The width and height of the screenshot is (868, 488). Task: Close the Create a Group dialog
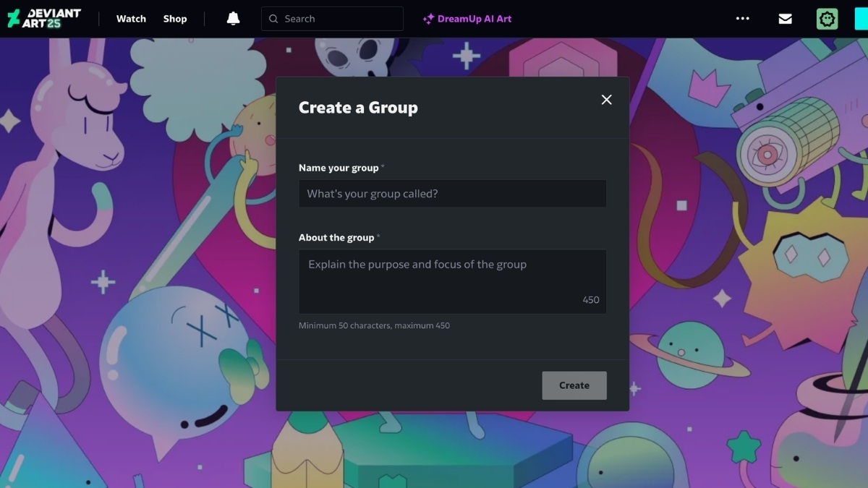606,100
